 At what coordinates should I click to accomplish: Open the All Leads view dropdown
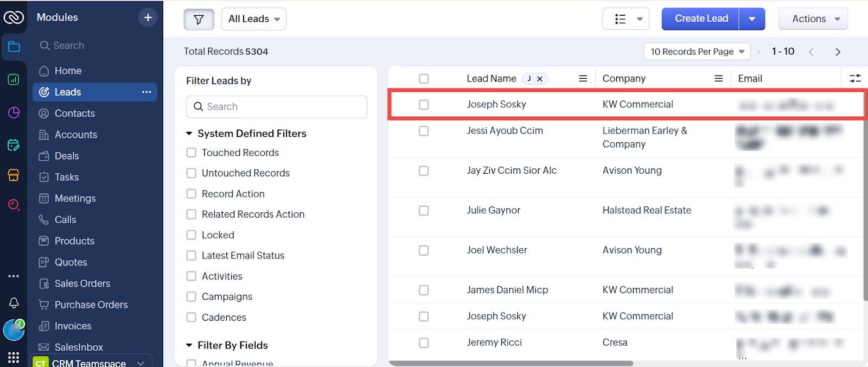(254, 19)
